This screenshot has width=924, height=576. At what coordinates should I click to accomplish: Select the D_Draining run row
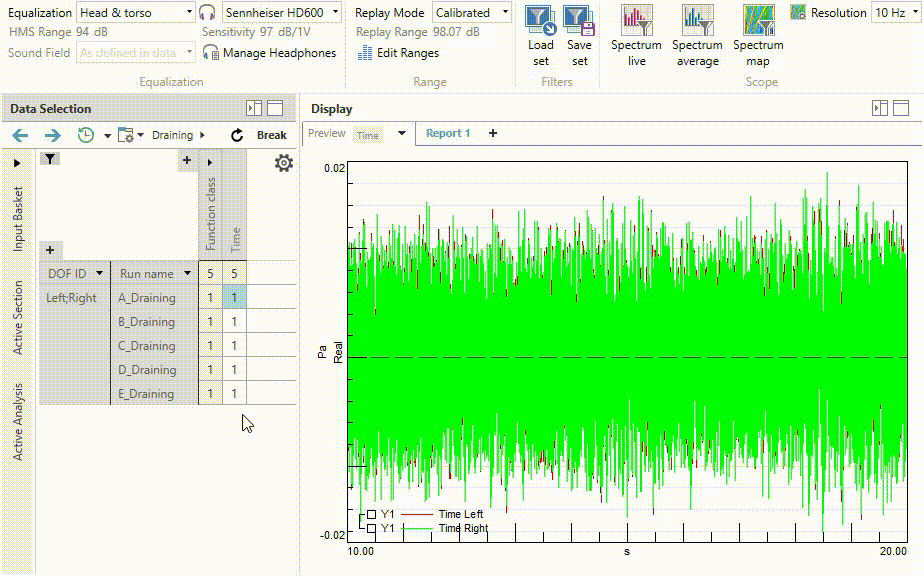154,370
